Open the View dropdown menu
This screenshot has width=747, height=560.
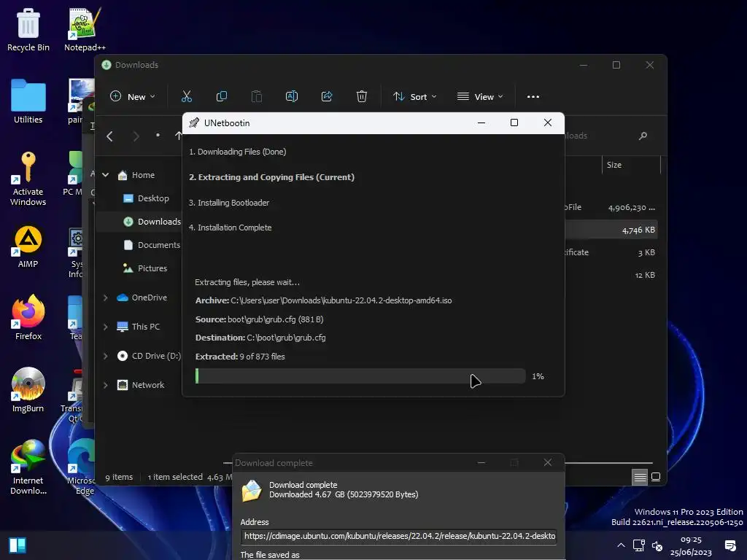[x=480, y=97]
